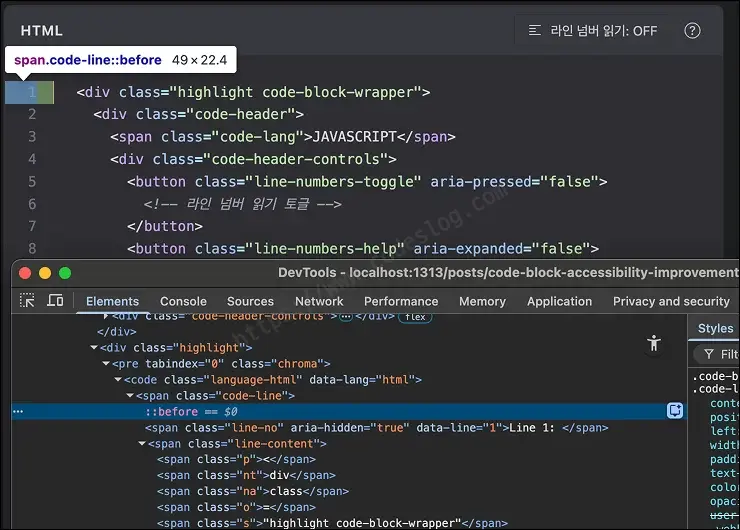
Task: Click the scroll-into-view badge on ::before row
Action: (x=675, y=411)
